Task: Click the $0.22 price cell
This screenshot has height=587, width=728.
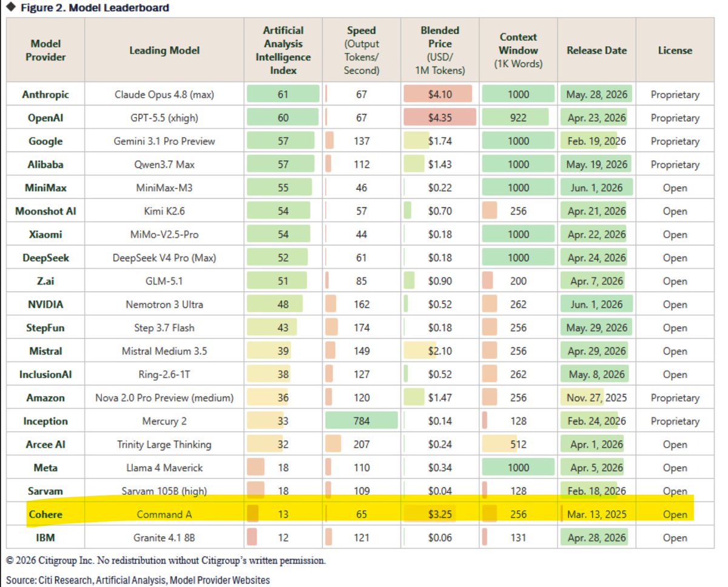Action: point(440,188)
